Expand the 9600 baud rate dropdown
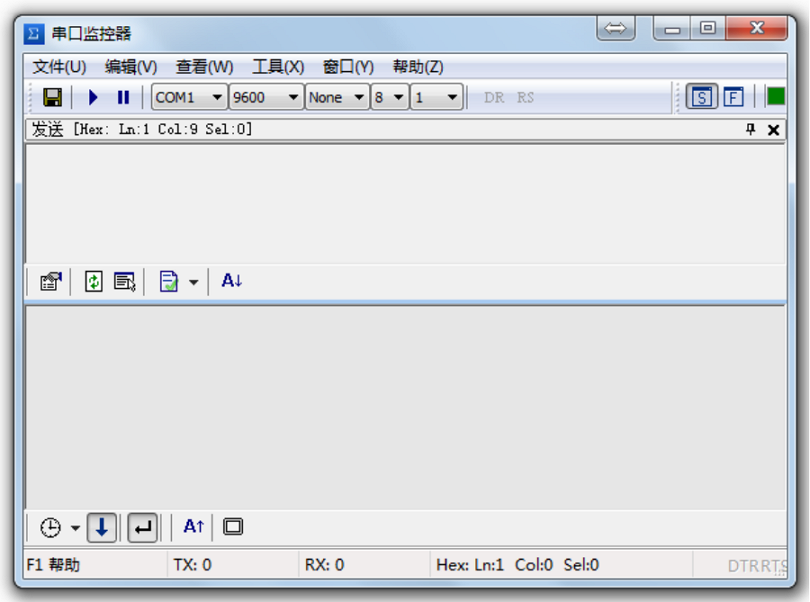The image size is (810, 602). click(x=265, y=97)
